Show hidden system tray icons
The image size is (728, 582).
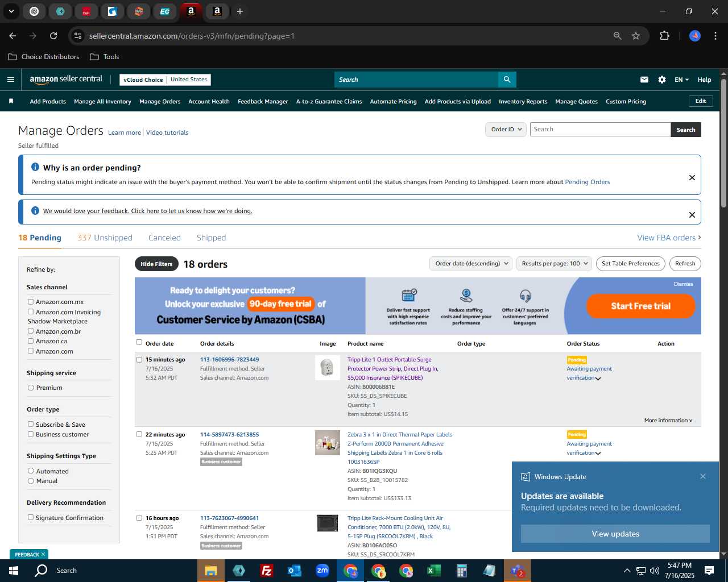point(627,571)
